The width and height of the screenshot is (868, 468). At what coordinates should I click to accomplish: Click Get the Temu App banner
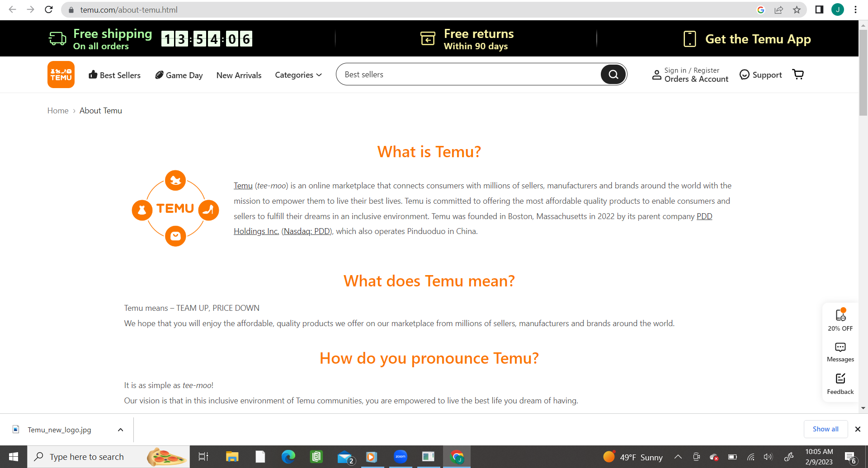tap(747, 39)
